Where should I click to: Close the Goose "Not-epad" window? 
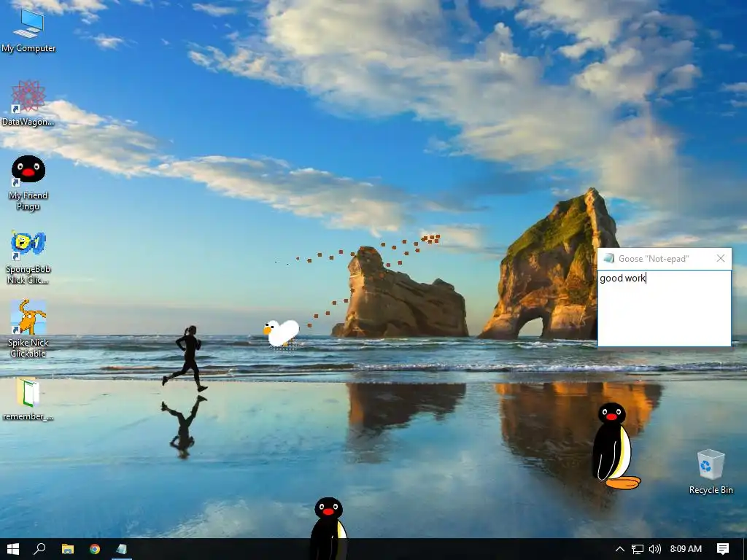point(721,258)
